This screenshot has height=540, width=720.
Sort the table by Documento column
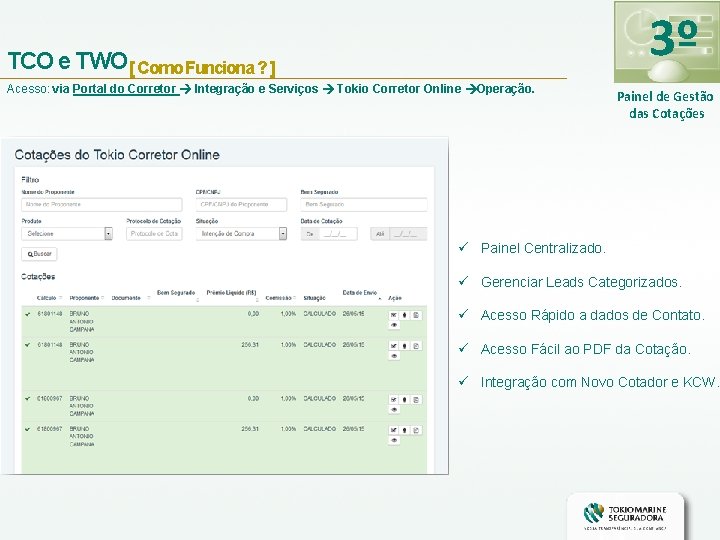pos(130,298)
